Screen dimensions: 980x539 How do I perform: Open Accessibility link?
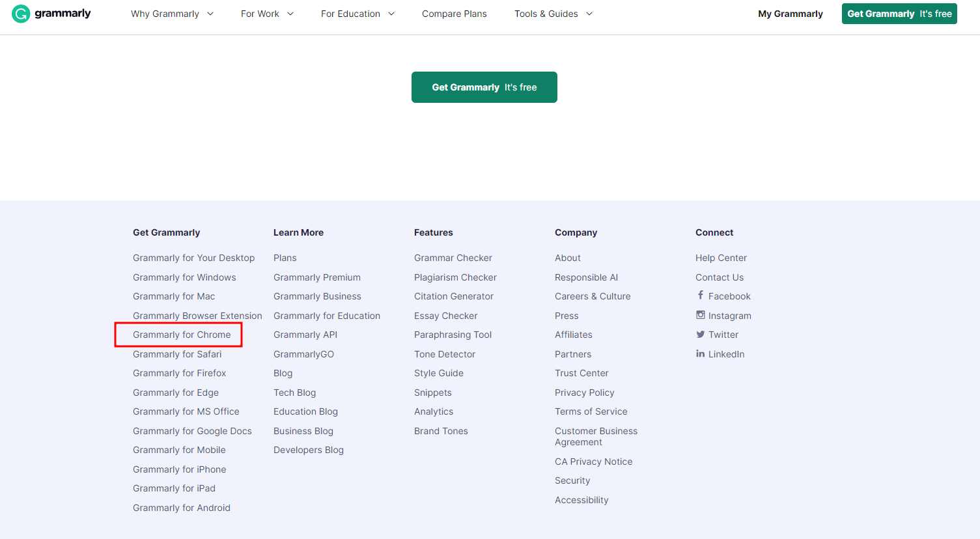[x=581, y=500]
